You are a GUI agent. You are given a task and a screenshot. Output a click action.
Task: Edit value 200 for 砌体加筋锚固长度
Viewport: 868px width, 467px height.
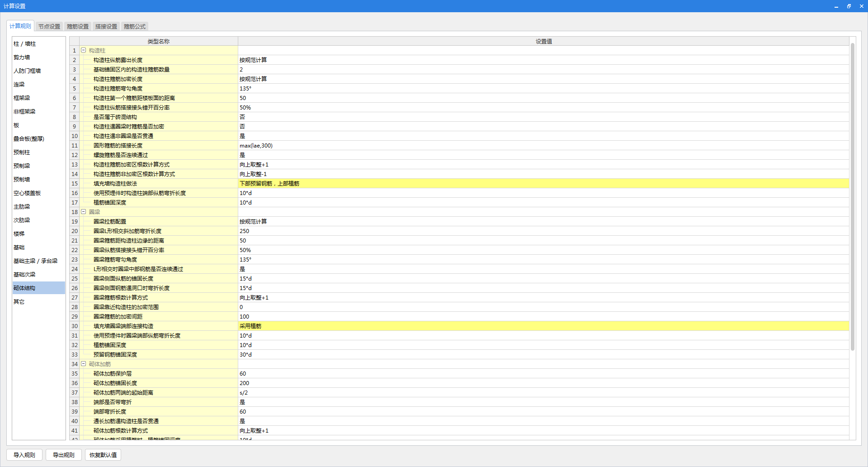(x=543, y=383)
